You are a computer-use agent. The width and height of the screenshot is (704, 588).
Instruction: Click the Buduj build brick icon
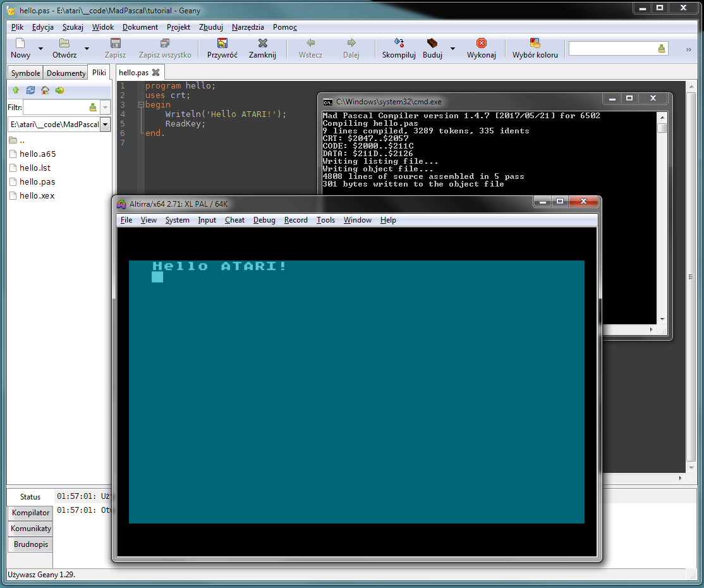(432, 44)
